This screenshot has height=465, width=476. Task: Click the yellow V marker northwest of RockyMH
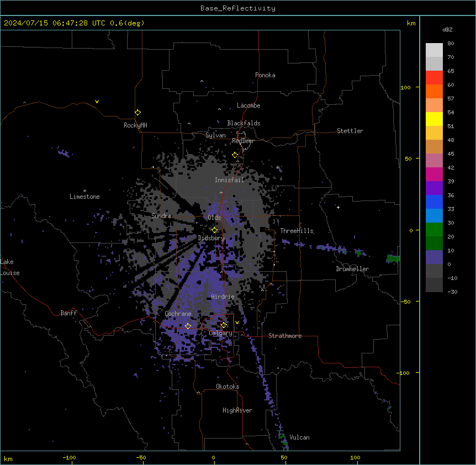point(97,102)
